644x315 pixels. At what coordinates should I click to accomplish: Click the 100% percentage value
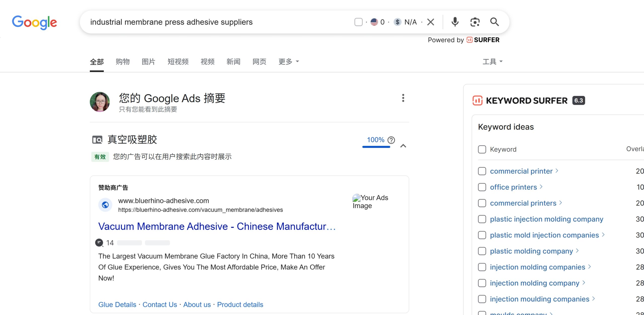click(376, 140)
